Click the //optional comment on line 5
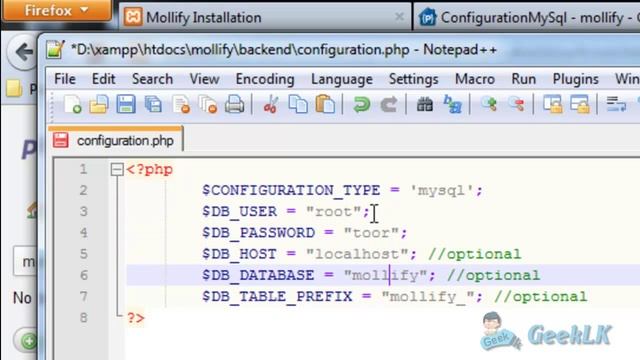The height and width of the screenshot is (360, 640). tap(474, 254)
